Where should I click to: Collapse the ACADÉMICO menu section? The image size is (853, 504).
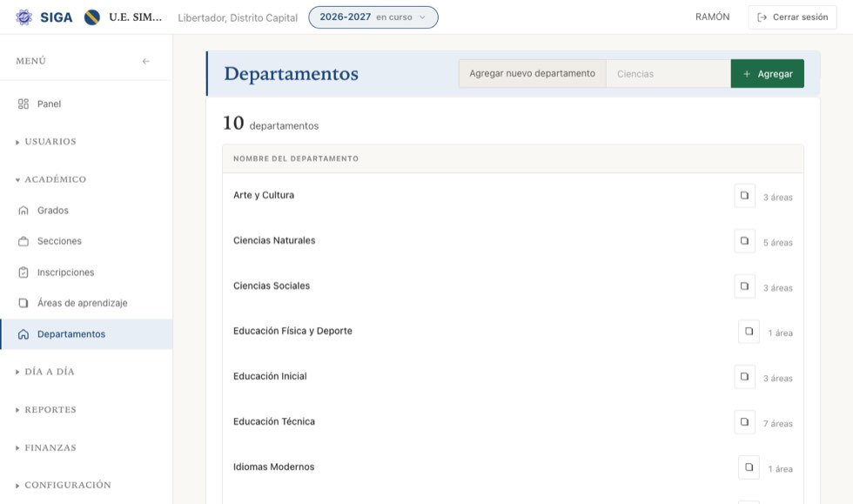51,179
